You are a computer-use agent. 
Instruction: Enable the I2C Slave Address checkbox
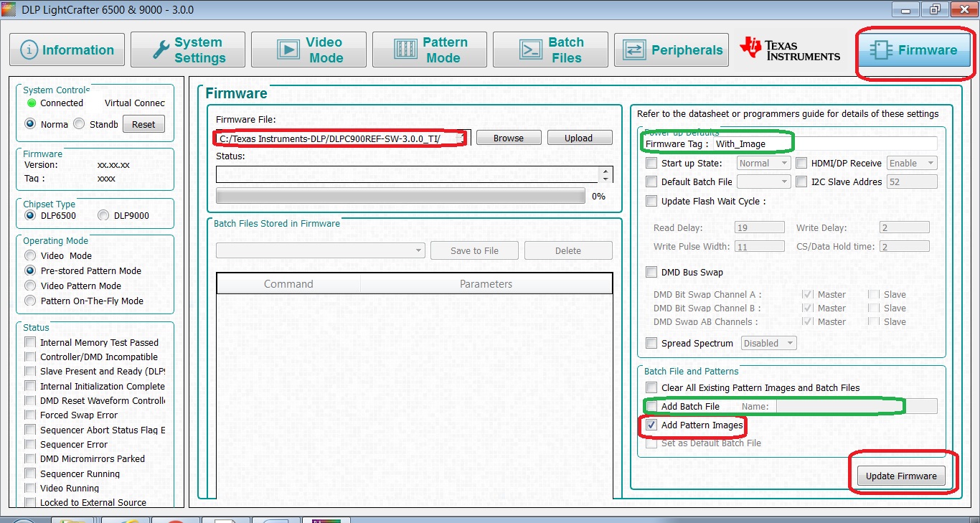[801, 182]
